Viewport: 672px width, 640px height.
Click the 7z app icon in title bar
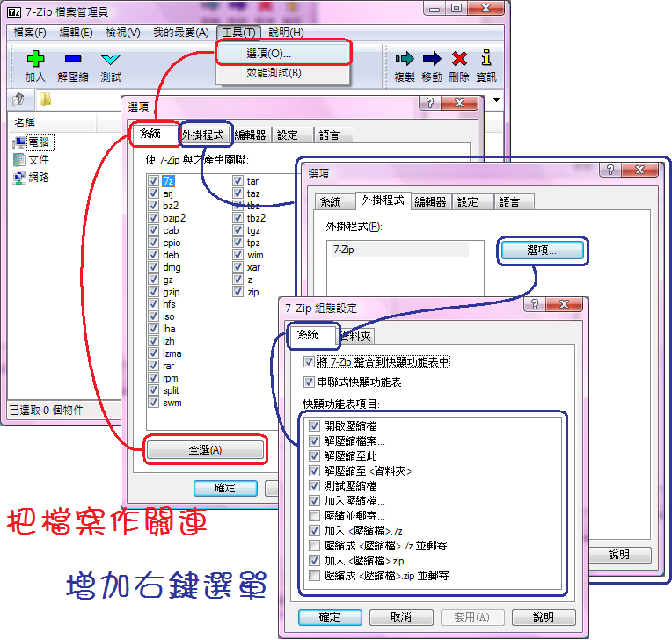tap(14, 12)
